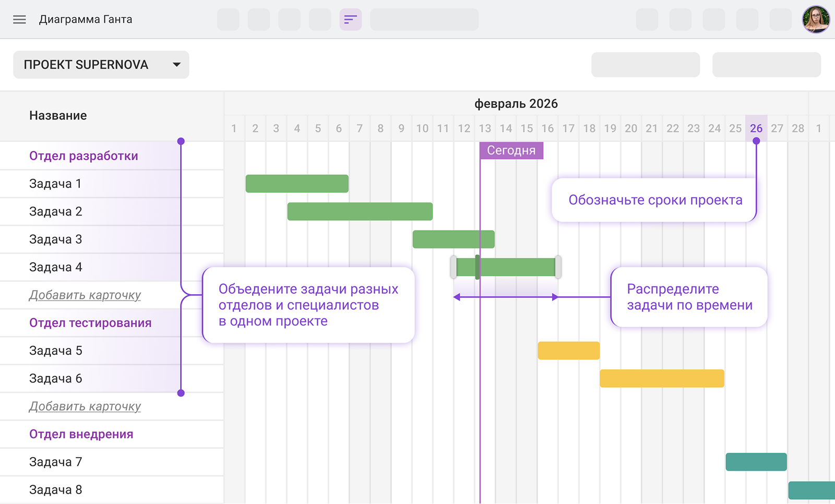835x504 pixels.
Task: Open the hamburger menu icon
Action: point(19,20)
